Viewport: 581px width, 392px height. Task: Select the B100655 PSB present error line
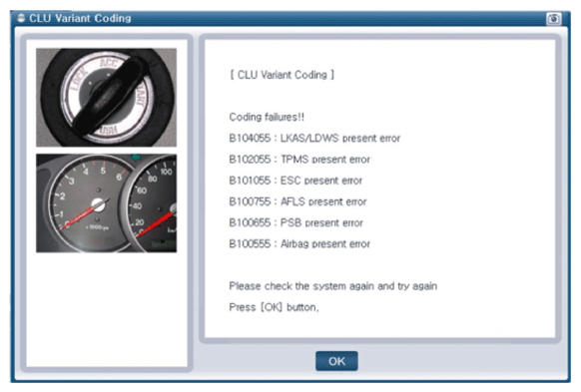[296, 222]
